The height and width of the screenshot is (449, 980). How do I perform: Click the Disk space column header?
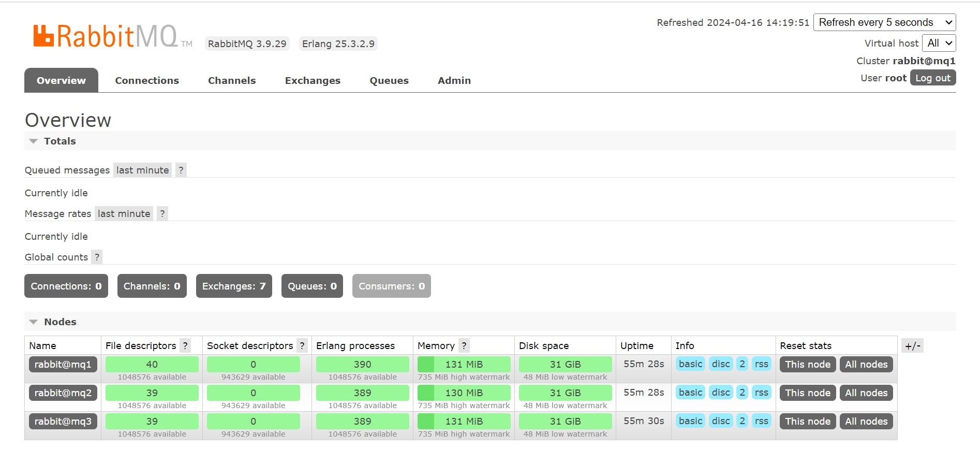544,345
